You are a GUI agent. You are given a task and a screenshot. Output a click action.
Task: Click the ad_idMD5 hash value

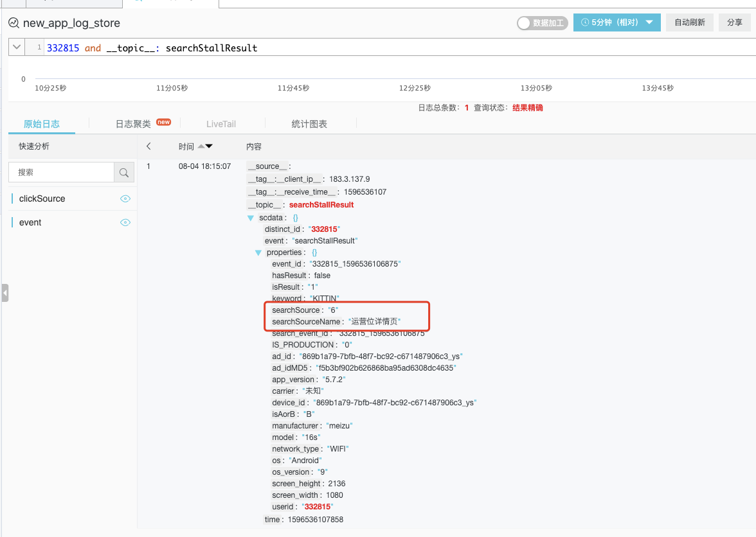pos(386,368)
